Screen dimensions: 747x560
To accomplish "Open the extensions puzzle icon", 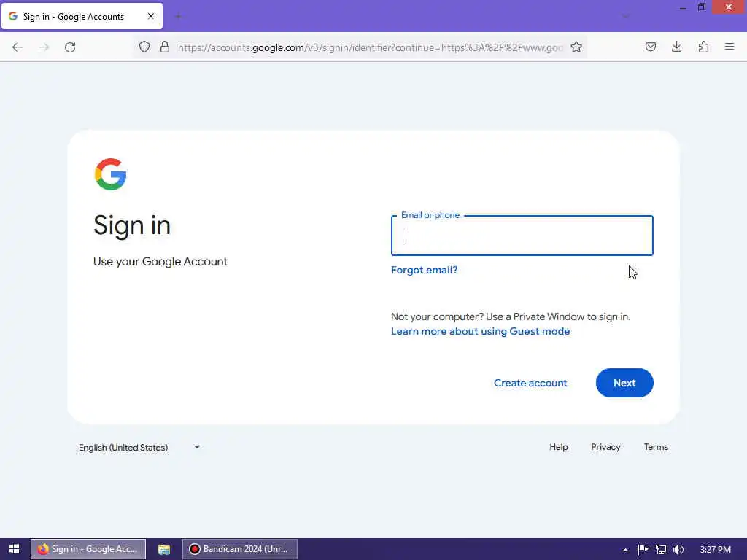I will pyautogui.click(x=703, y=47).
